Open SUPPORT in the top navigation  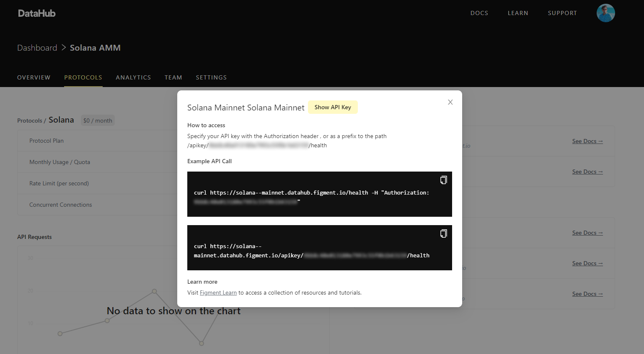coord(562,13)
